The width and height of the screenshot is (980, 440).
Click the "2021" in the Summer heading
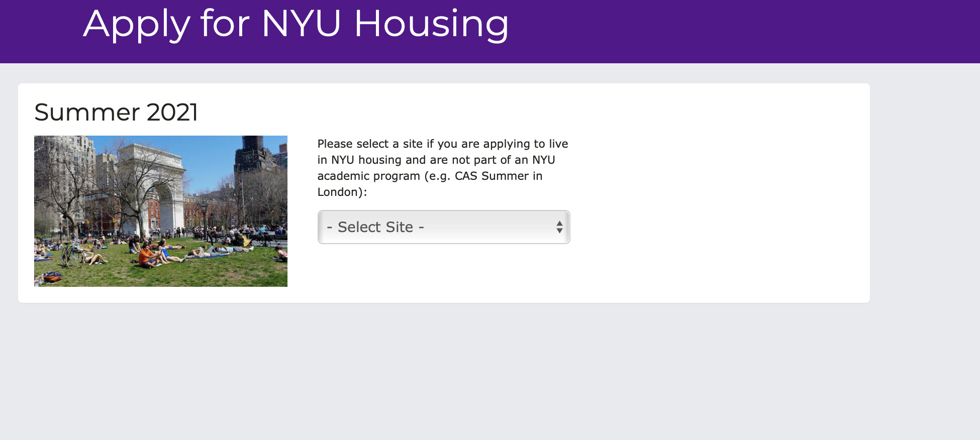[x=172, y=112]
